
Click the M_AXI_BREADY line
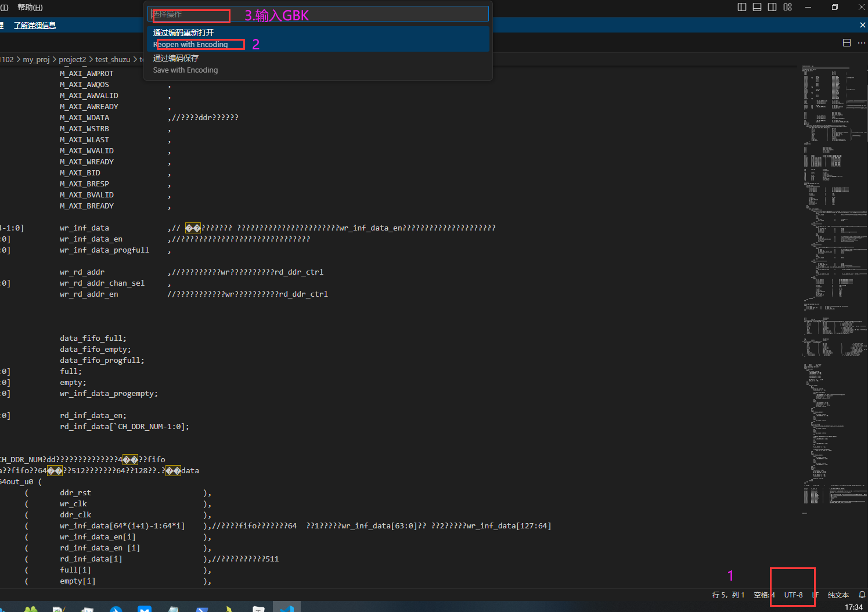click(87, 206)
